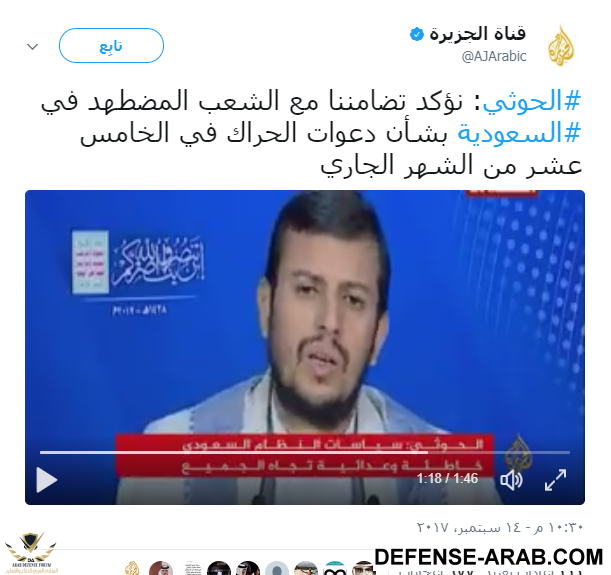Mute the video with the speaker icon
The width and height of the screenshot is (611, 575).
tap(511, 480)
